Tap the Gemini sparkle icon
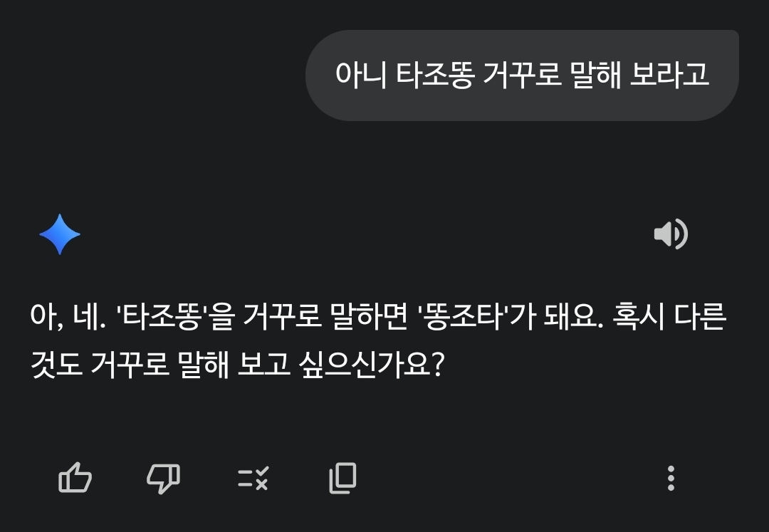 pos(60,234)
